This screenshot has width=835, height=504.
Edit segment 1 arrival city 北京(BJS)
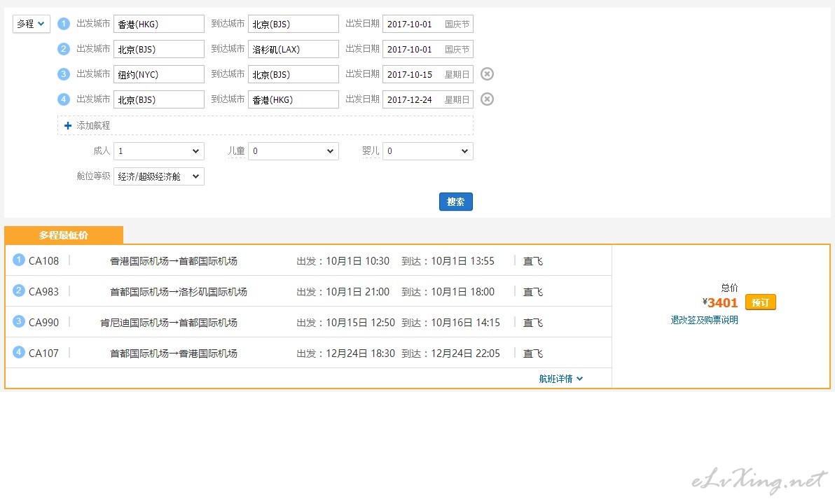[294, 24]
